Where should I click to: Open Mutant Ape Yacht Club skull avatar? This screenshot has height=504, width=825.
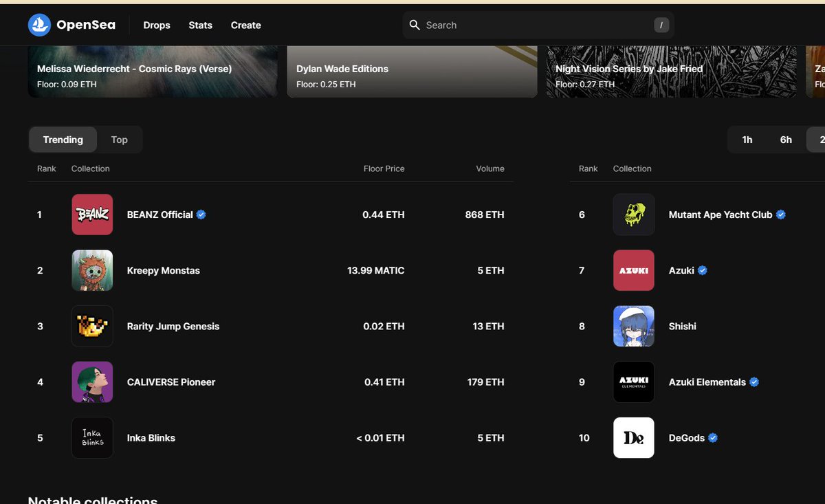[x=634, y=215]
